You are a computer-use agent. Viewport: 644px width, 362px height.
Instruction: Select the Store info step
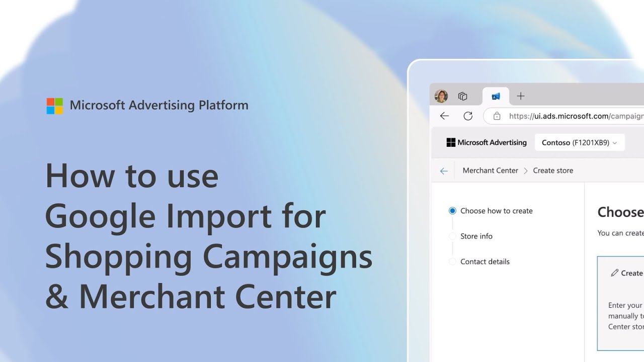coord(471,236)
